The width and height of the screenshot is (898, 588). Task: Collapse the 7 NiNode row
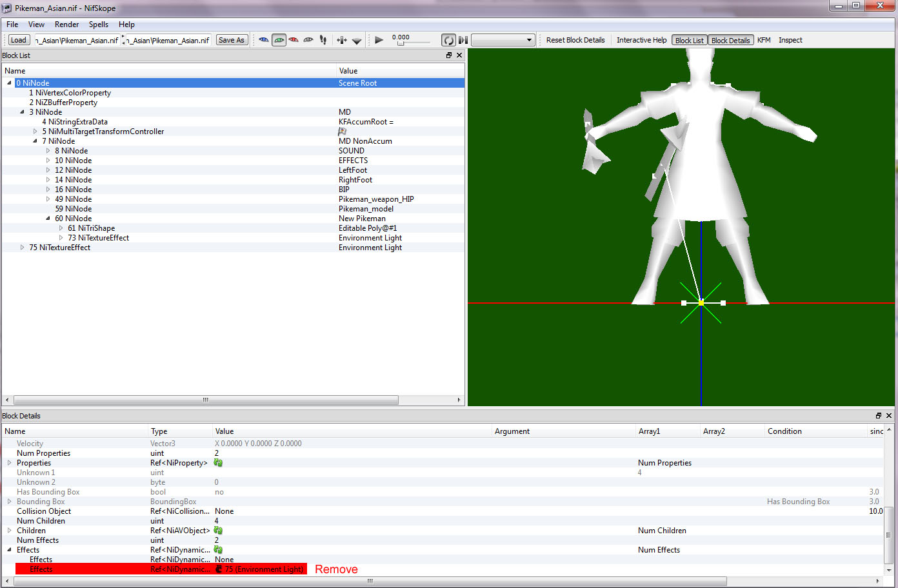(x=35, y=141)
